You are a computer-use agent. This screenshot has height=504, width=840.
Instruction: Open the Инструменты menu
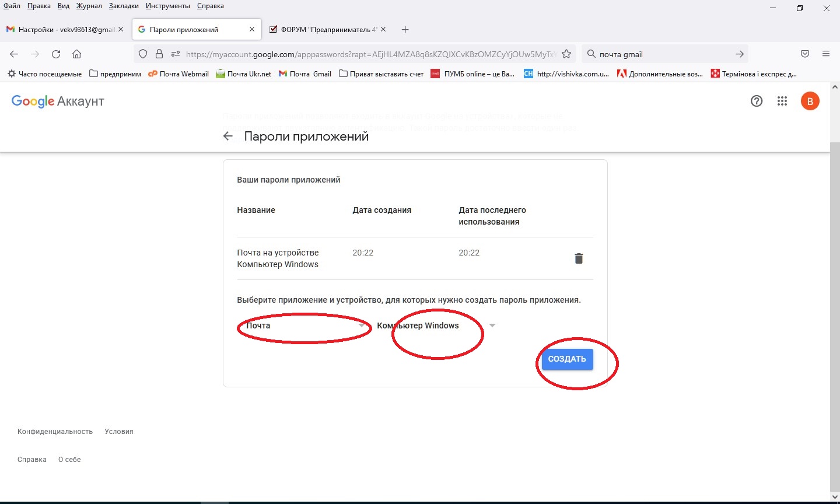168,6
